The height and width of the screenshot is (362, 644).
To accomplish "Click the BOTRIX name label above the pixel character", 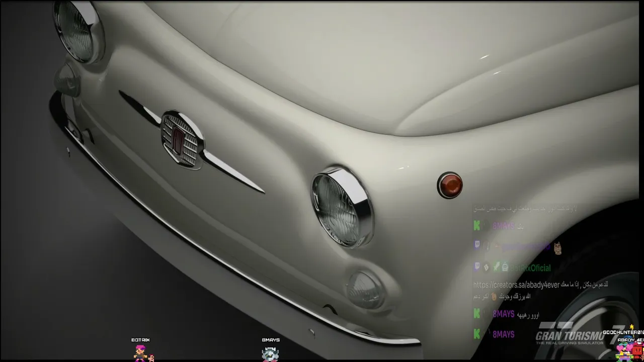I will tap(140, 340).
